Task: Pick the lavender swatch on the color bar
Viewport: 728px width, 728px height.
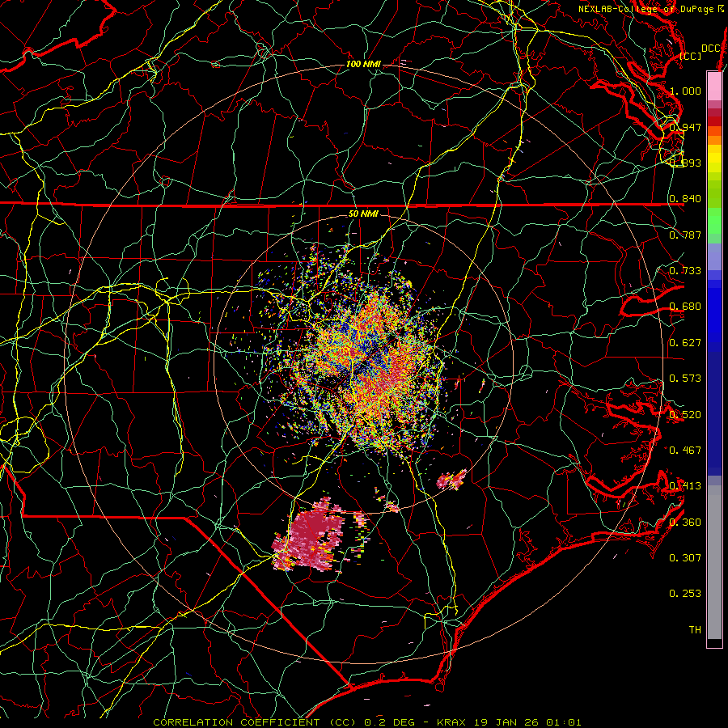Action: point(714,256)
